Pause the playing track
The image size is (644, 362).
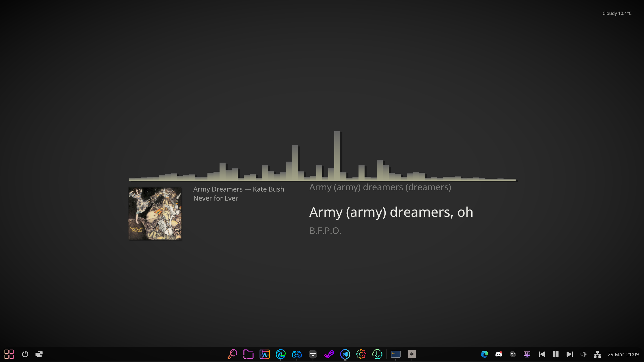tap(556, 354)
